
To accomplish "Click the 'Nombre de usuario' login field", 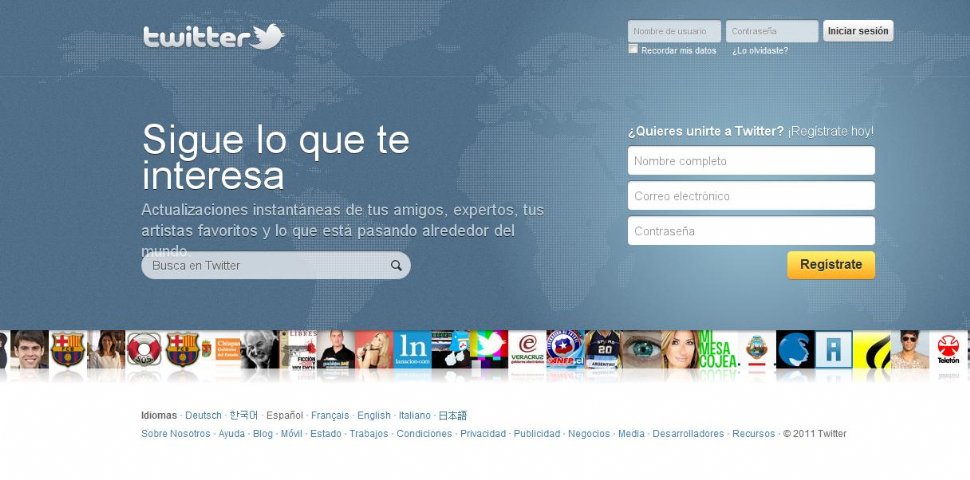I will tap(673, 31).
